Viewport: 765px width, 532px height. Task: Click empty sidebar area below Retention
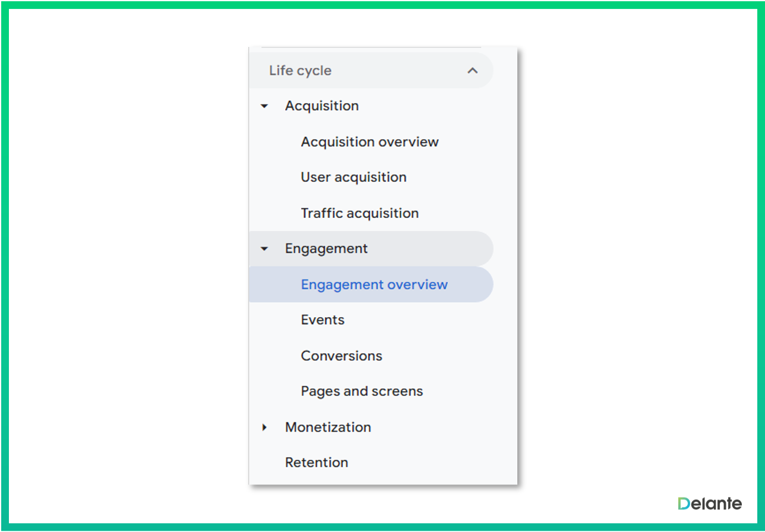pyautogui.click(x=383, y=479)
